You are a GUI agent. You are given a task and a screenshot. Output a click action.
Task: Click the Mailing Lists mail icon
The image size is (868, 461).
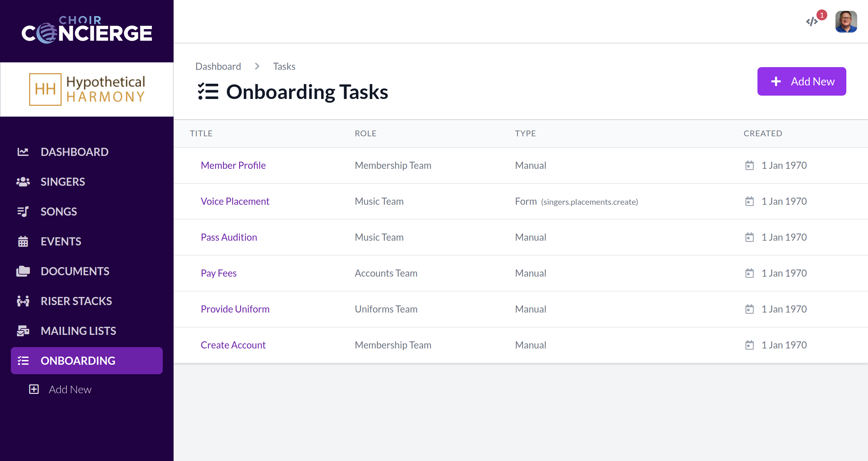[x=23, y=331]
